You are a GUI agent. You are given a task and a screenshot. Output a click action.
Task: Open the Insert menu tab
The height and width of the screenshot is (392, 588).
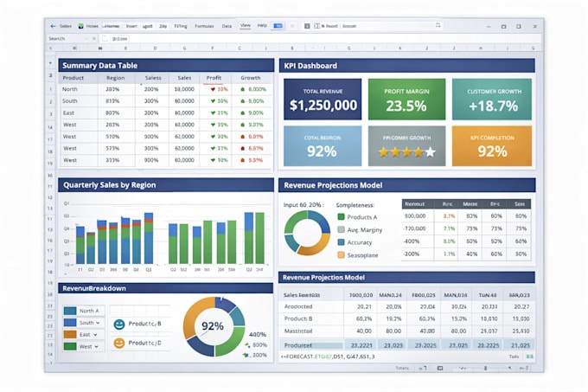click(131, 26)
